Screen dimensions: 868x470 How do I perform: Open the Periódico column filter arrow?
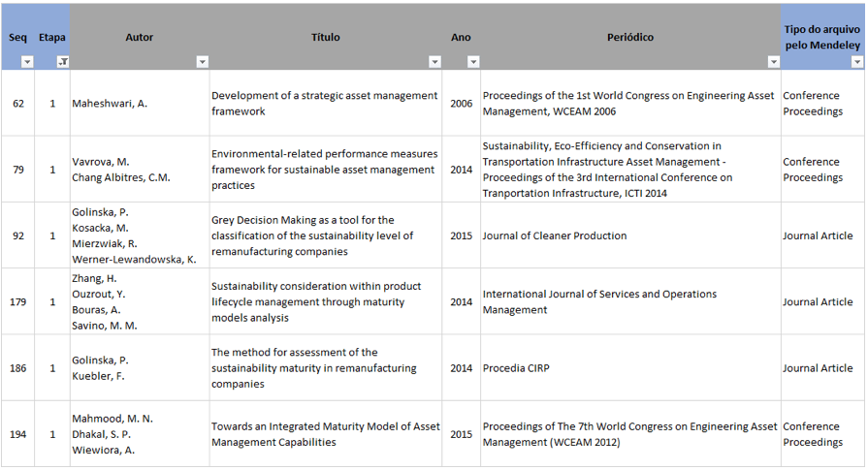774,62
